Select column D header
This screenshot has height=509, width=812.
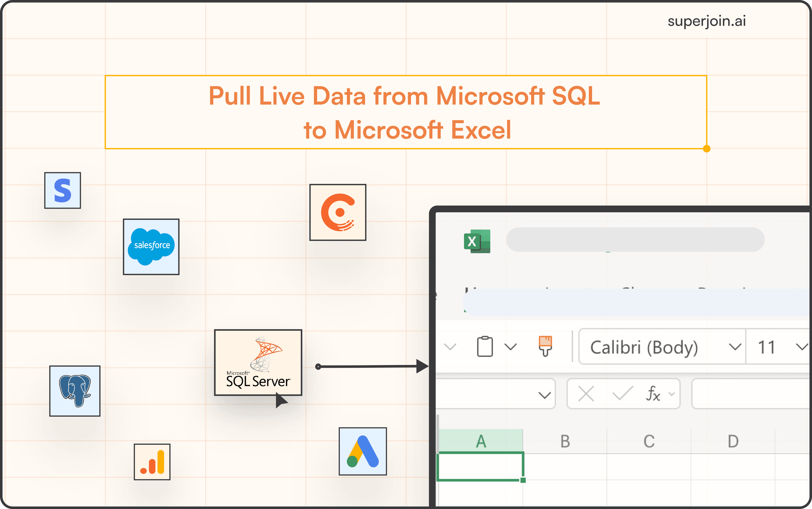pos(733,441)
